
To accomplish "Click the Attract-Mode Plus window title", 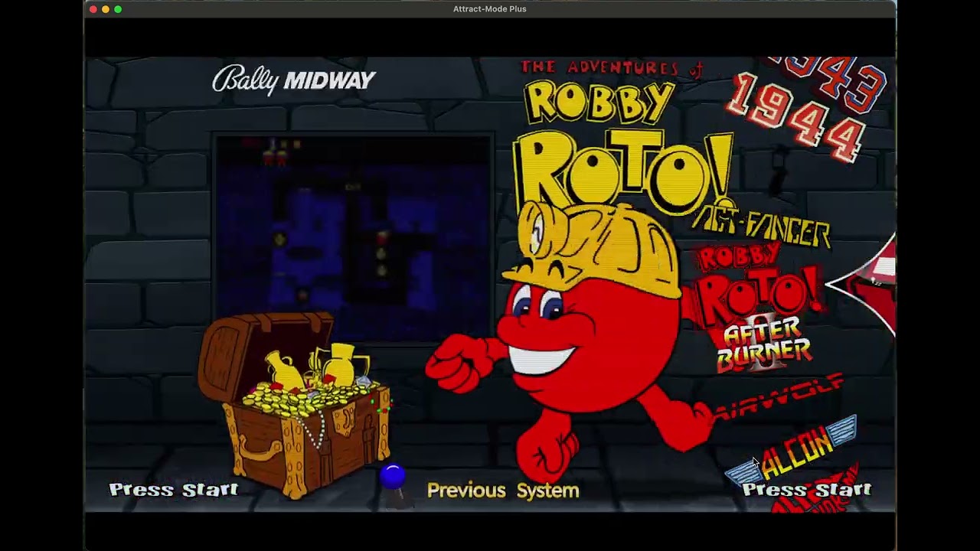I will tap(489, 9).
